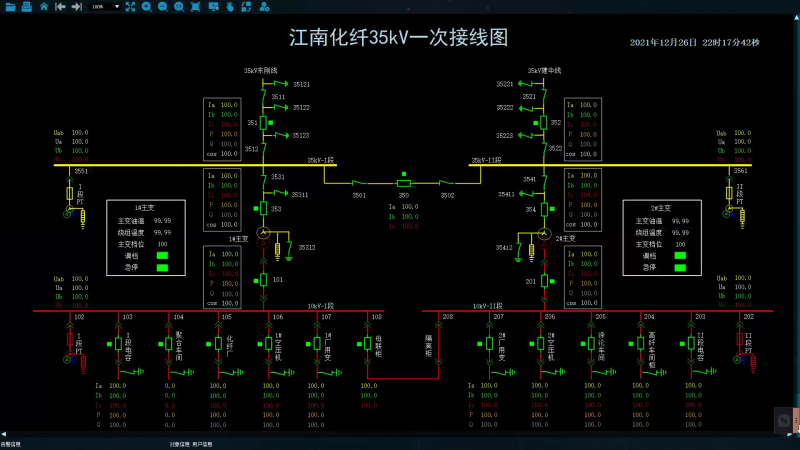The image size is (800, 450).
Task: Open the 100% zoom level dropdown
Action: coord(116,6)
